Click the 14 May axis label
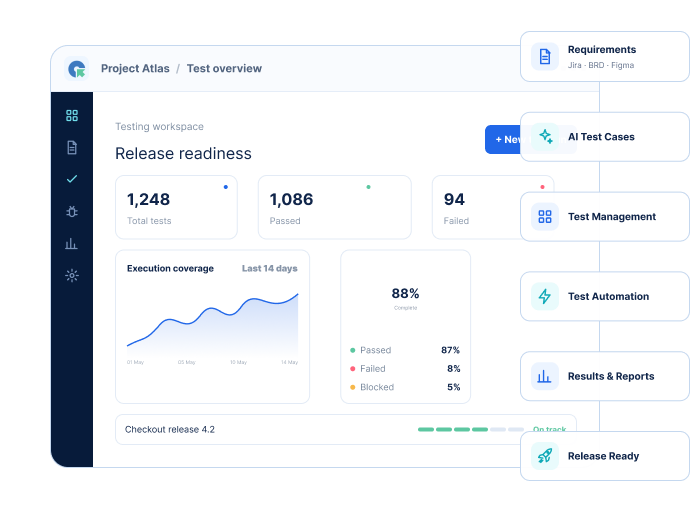 [290, 362]
